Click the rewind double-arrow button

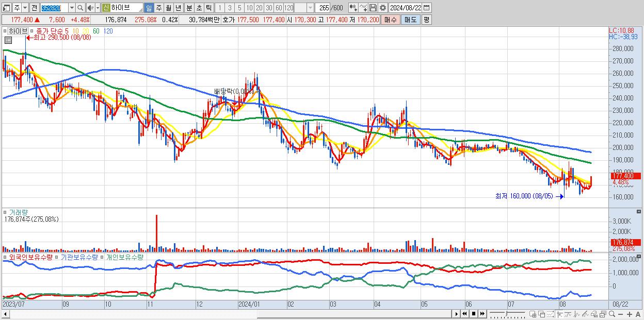tap(464, 314)
